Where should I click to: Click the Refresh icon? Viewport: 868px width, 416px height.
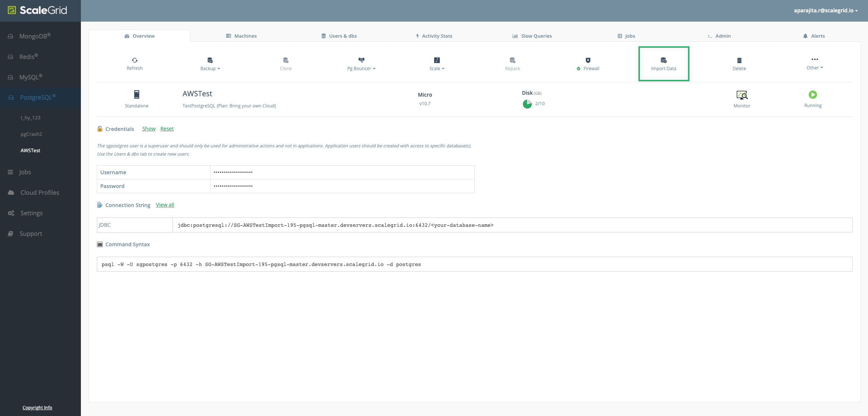click(x=135, y=60)
